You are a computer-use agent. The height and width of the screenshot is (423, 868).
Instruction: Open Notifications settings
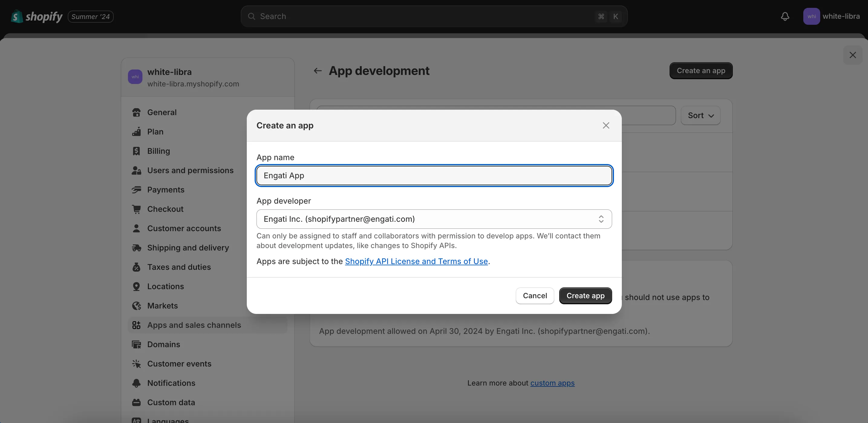pos(207,383)
